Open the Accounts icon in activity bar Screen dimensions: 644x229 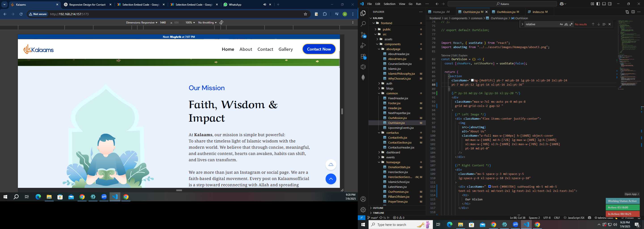pos(363,199)
